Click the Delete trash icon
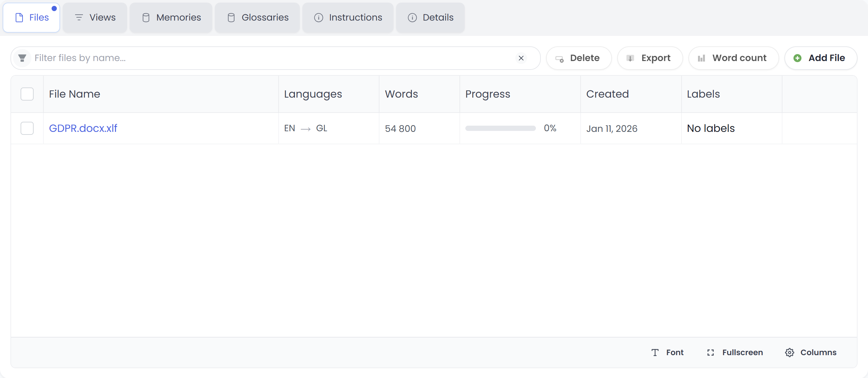The image size is (868, 378). (x=559, y=58)
